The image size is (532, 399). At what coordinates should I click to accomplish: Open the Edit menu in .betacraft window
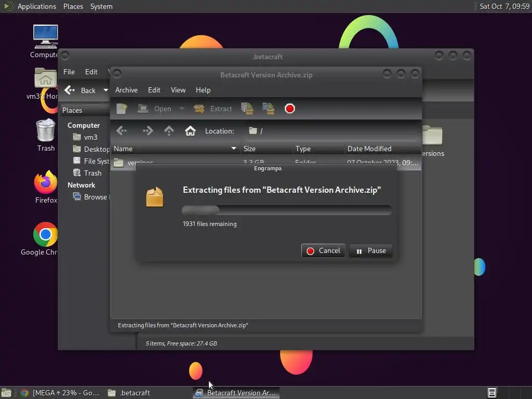coord(91,72)
